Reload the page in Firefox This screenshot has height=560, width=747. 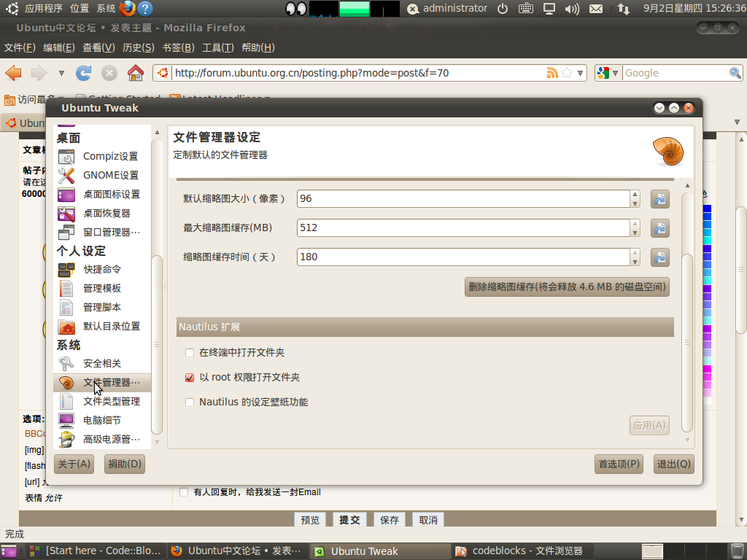(x=83, y=73)
